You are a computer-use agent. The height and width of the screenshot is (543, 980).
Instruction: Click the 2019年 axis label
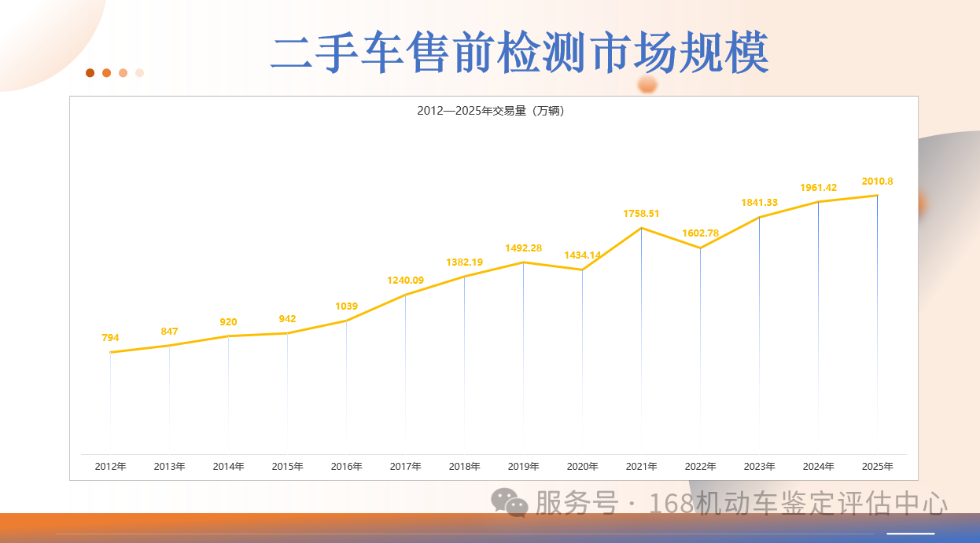click(x=523, y=466)
